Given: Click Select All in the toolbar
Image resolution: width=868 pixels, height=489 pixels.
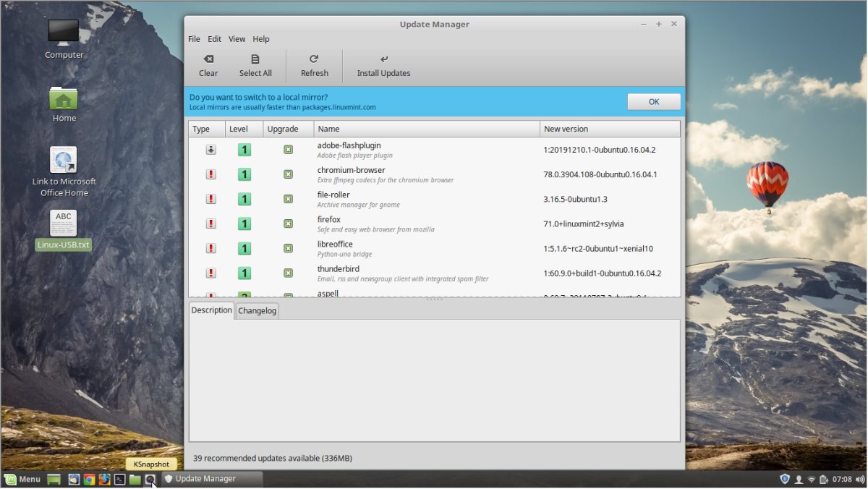Looking at the screenshot, I should (255, 66).
